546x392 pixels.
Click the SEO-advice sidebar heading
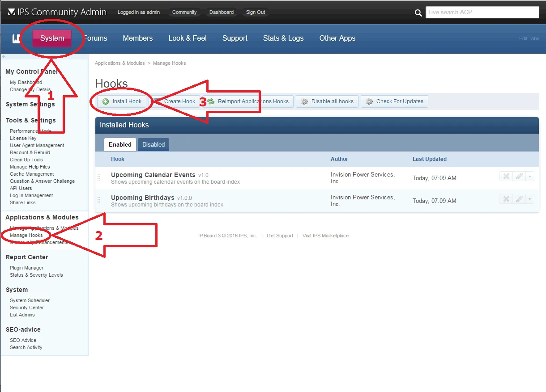23,329
